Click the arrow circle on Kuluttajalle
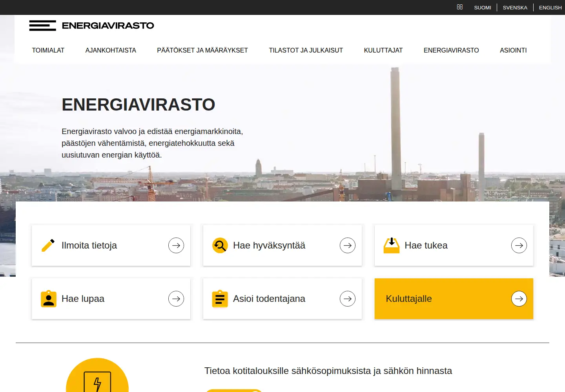 pyautogui.click(x=519, y=299)
